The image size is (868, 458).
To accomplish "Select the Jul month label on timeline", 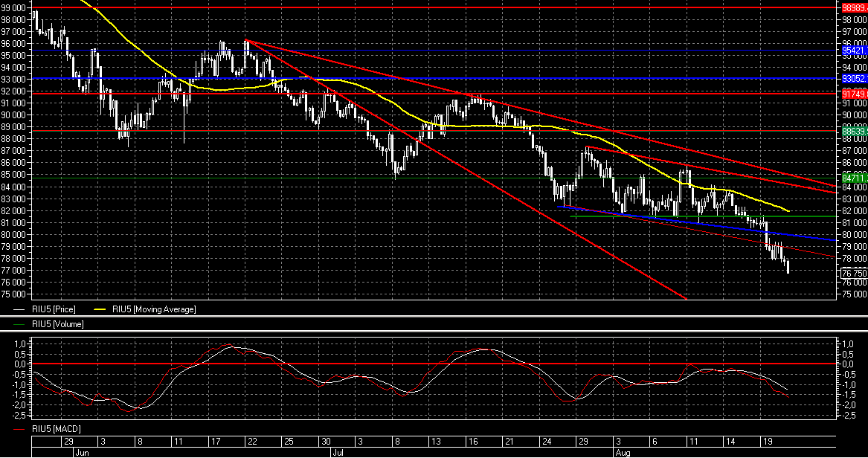I will 336,451.
